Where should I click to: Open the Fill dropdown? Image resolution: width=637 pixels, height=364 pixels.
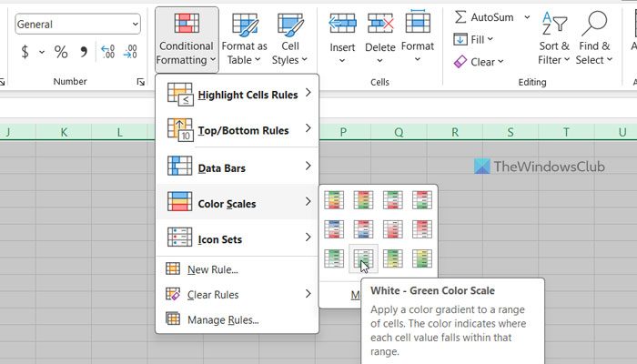pyautogui.click(x=491, y=39)
